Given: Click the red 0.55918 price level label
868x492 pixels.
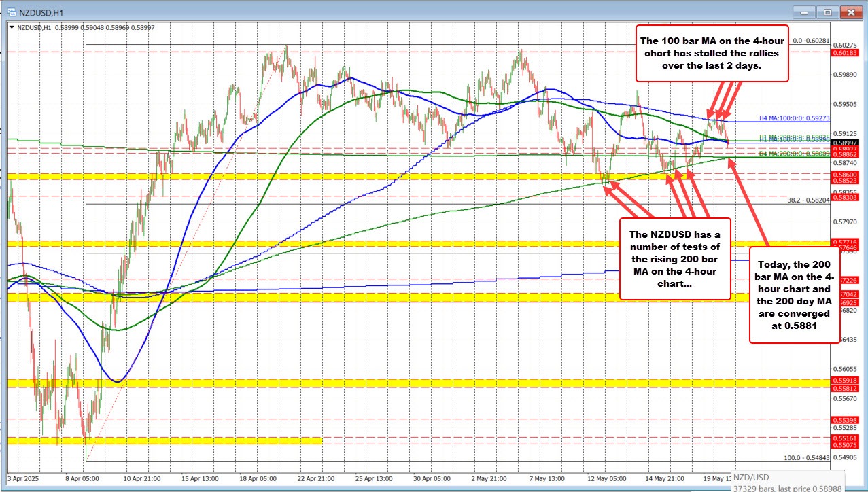Looking at the screenshot, I should (x=845, y=380).
